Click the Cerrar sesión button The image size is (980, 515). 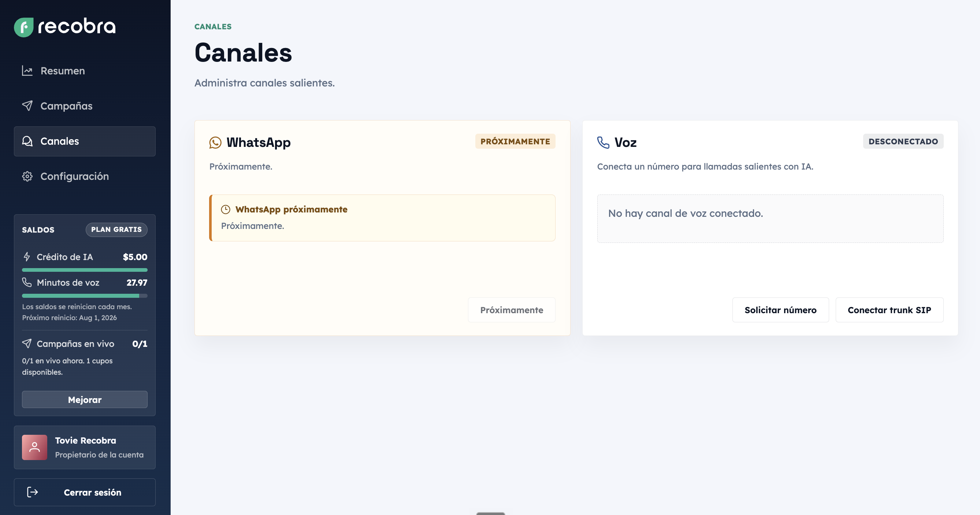click(85, 492)
